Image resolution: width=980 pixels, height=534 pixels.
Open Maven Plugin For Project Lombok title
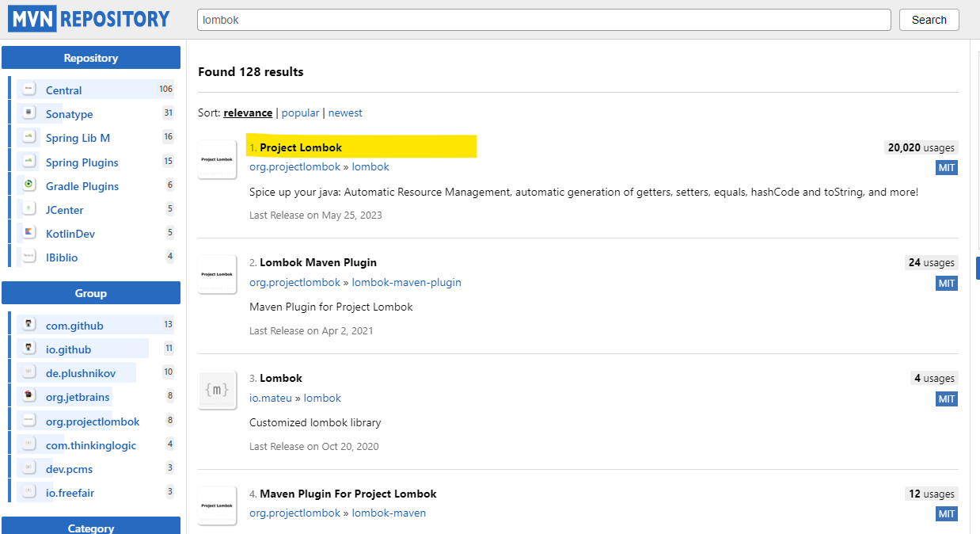click(348, 494)
